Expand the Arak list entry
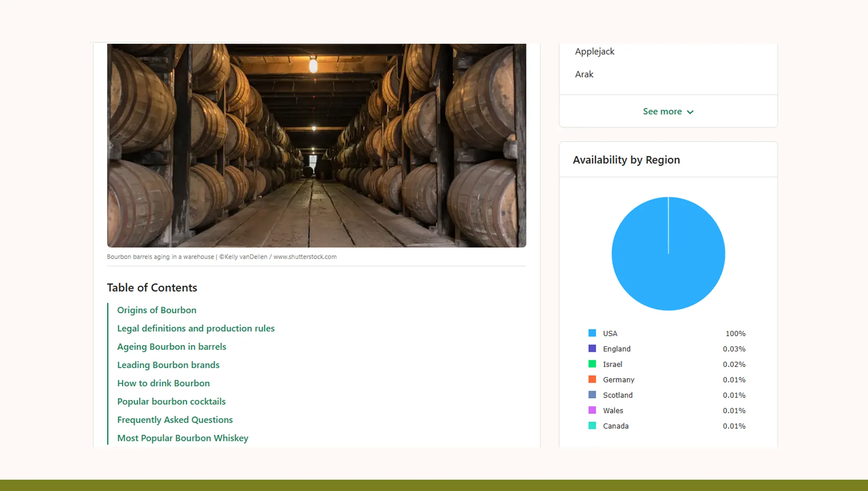 pos(584,74)
